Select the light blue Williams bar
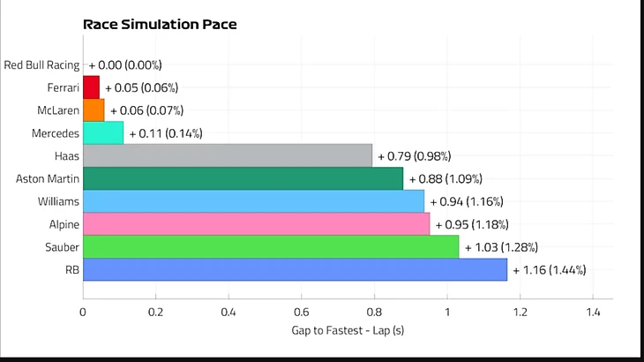This screenshot has width=644, height=362. pos(253,201)
